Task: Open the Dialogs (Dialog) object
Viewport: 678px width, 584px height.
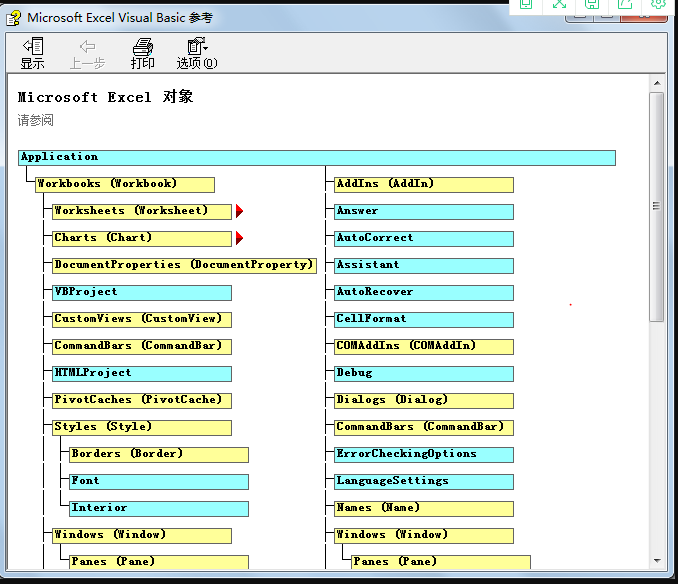Action: pyautogui.click(x=424, y=401)
